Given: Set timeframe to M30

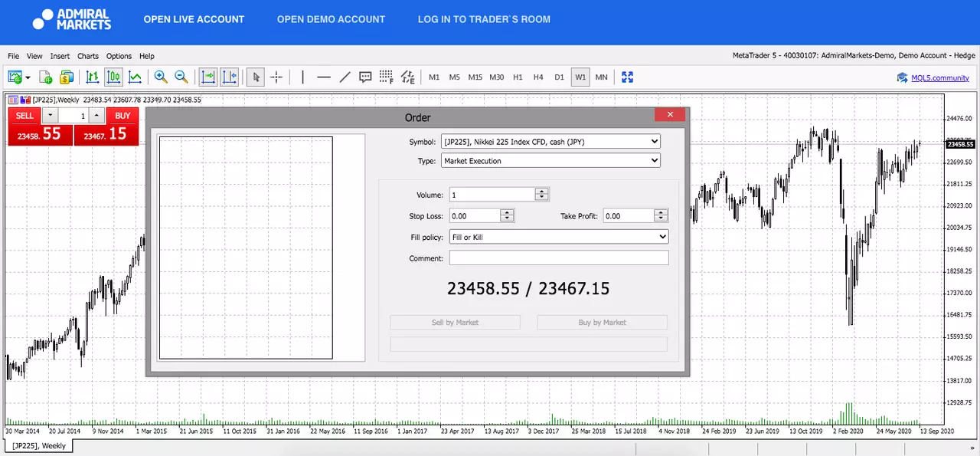Looking at the screenshot, I should pyautogui.click(x=497, y=77).
